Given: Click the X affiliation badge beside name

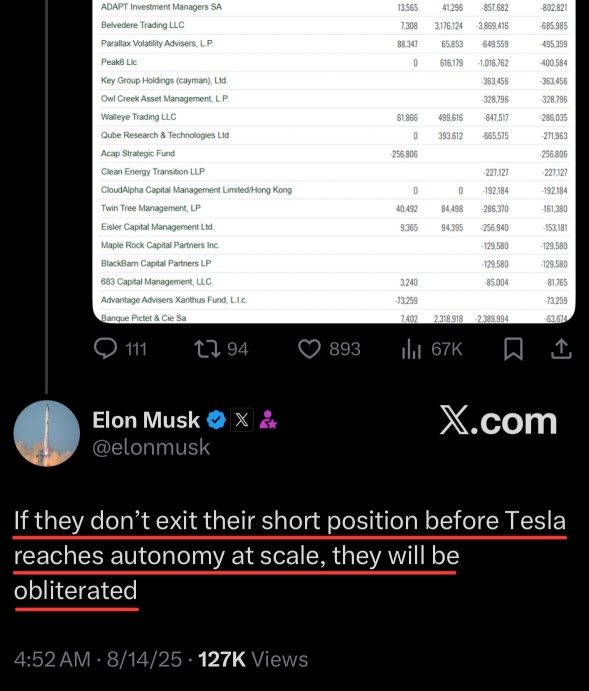Looking at the screenshot, I should (x=242, y=420).
